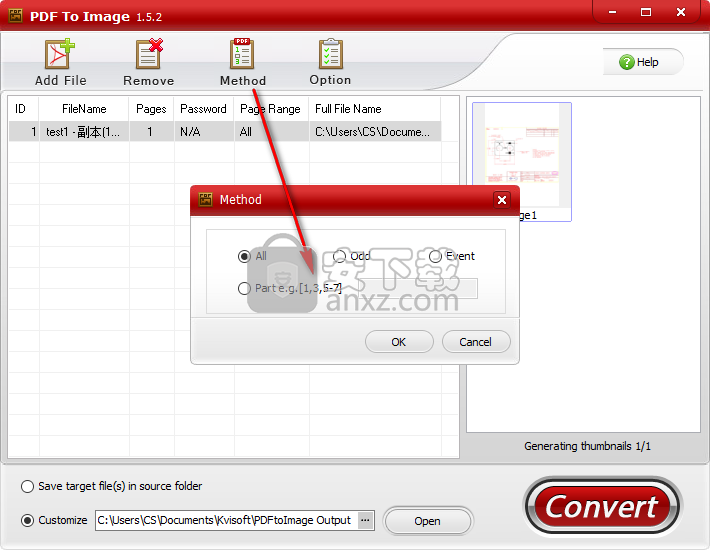This screenshot has width=710, height=550.
Task: Click the Password column header
Action: point(204,109)
